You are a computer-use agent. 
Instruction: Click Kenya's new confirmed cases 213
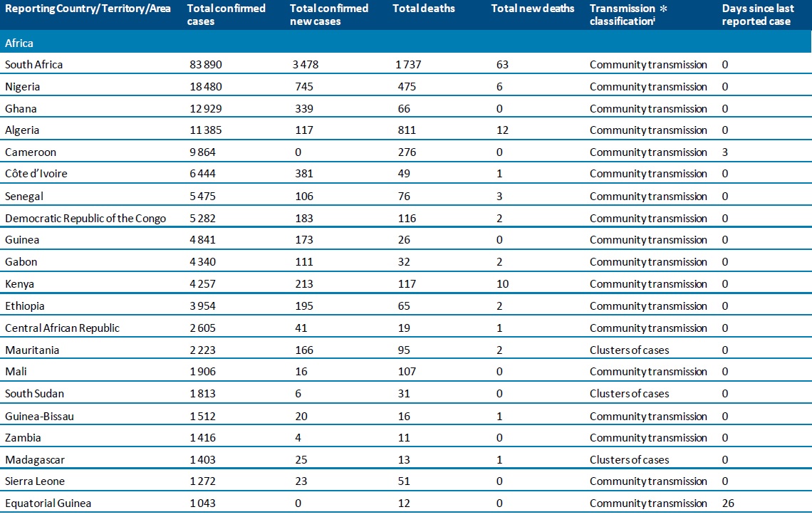303,284
